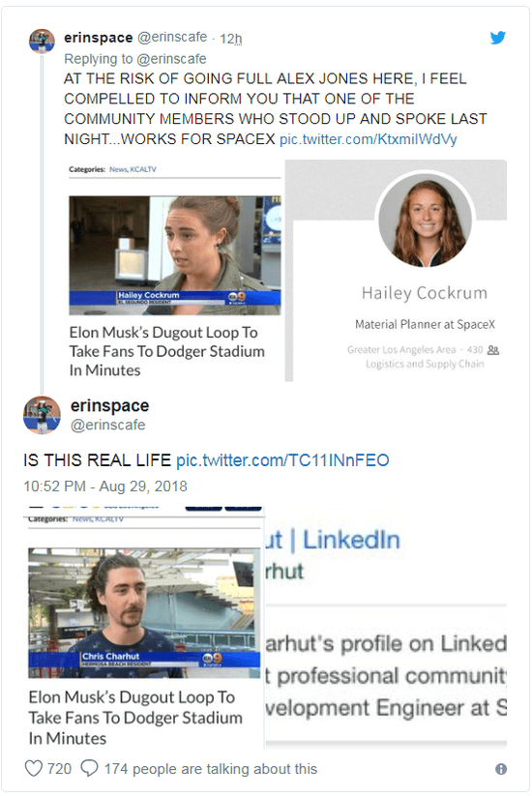Click the 12h timestamp
This screenshot has width=532, height=796.
point(230,39)
